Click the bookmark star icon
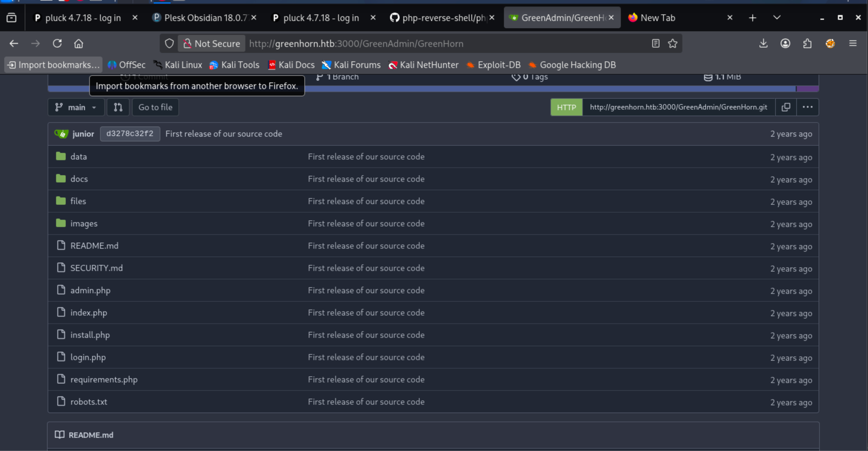The image size is (868, 451). (673, 43)
